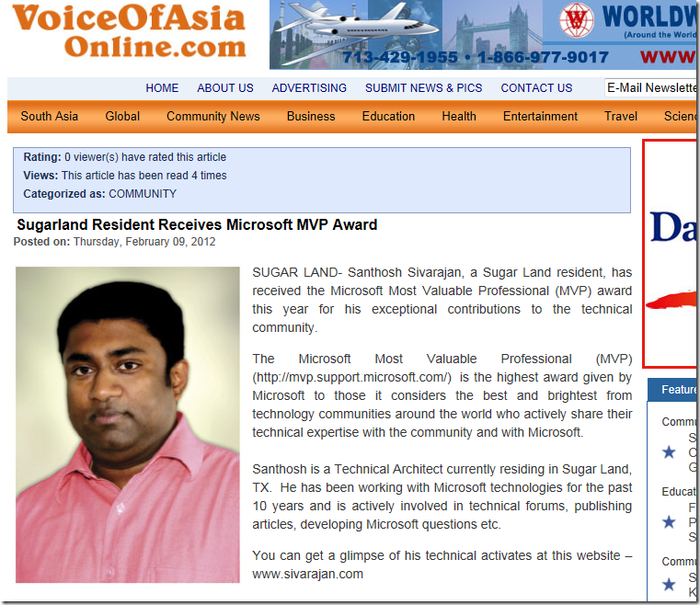Select the Travel category tab
The height and width of the screenshot is (605, 700).
(x=621, y=117)
